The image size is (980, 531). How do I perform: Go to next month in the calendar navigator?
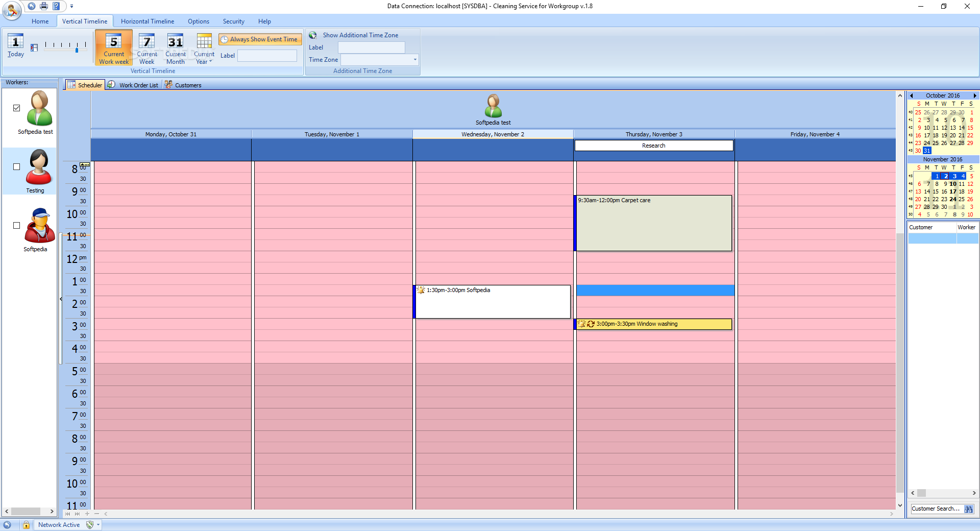click(974, 95)
